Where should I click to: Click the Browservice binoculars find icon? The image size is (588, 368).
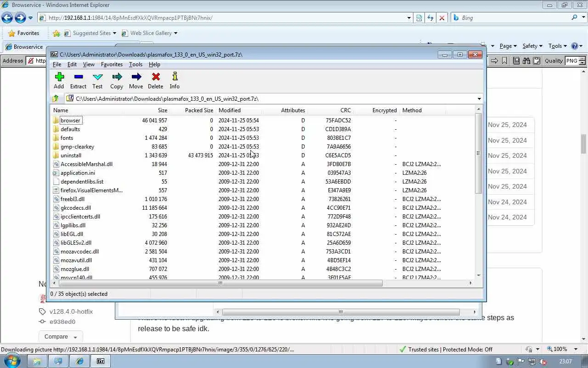(526, 61)
